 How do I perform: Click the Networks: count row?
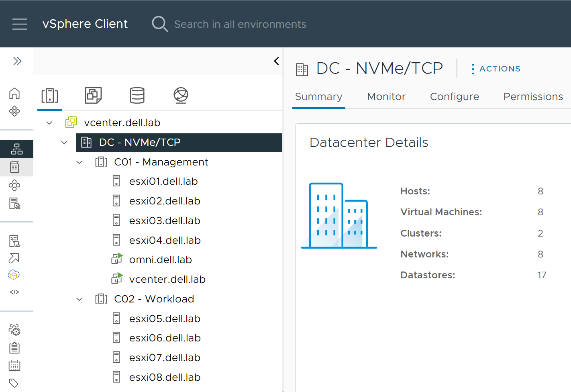point(472,254)
